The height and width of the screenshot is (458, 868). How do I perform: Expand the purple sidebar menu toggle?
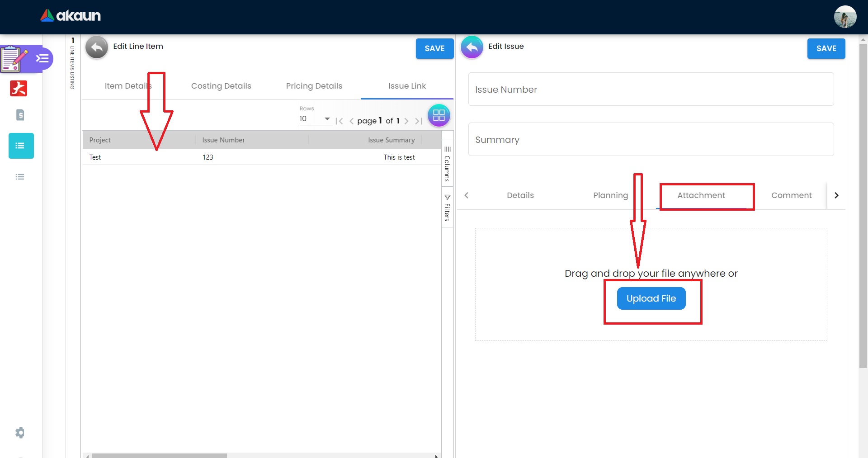(x=42, y=59)
